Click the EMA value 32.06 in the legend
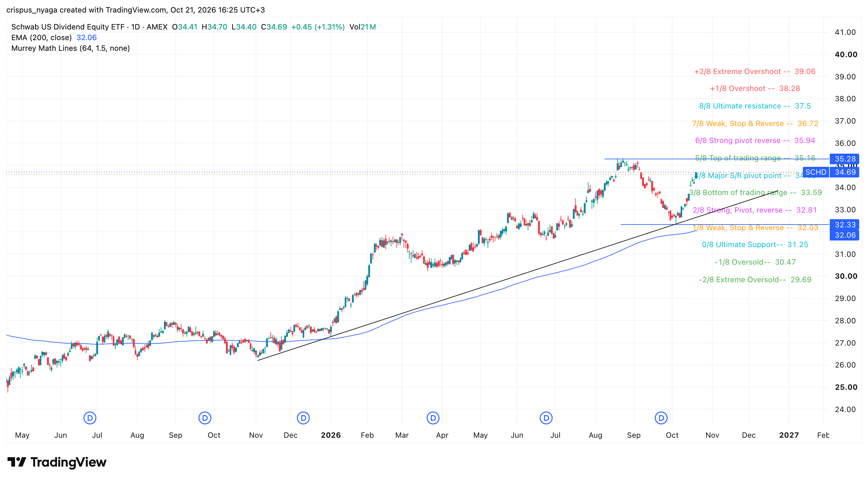 pos(86,37)
